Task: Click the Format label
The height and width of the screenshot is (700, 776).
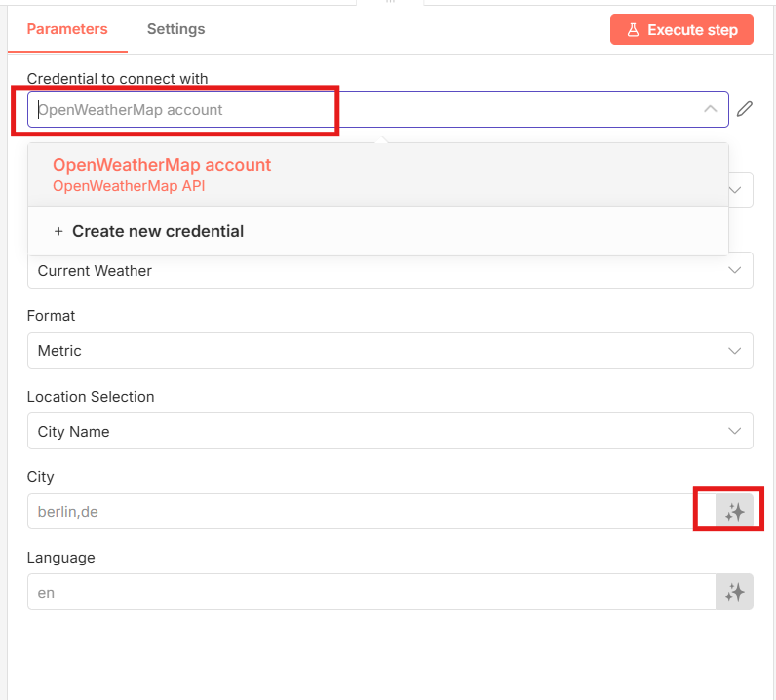Action: [x=51, y=316]
